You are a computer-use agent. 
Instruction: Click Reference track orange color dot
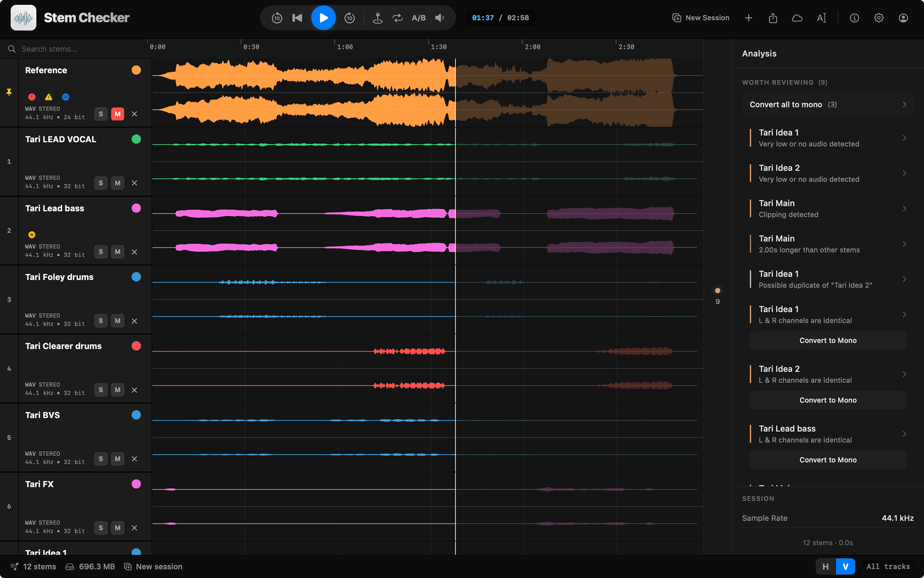tap(136, 70)
